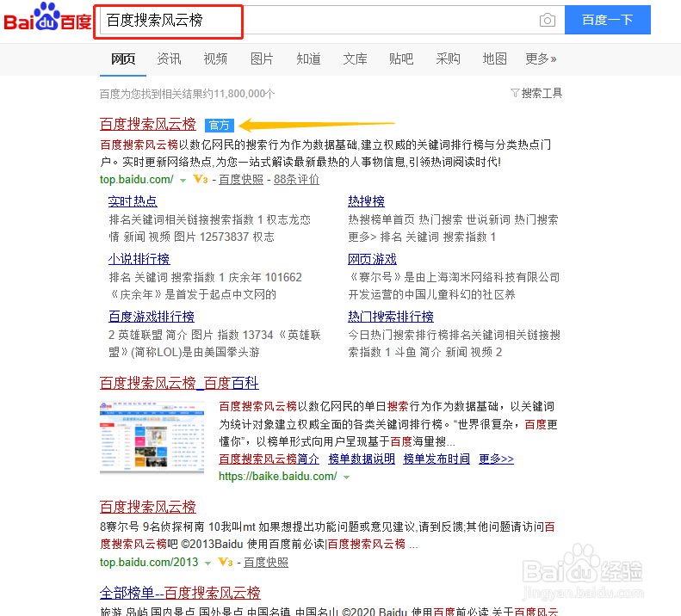Open the 搜索工具 filter

point(536,93)
